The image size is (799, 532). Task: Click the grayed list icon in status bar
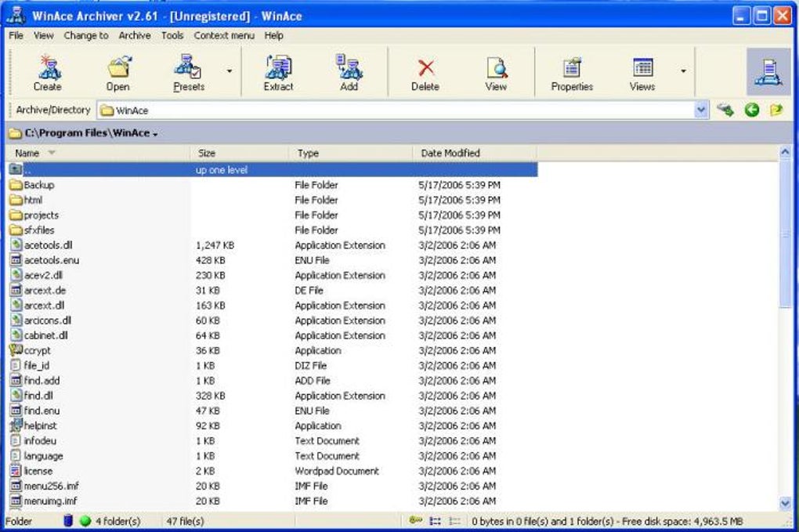(x=454, y=521)
